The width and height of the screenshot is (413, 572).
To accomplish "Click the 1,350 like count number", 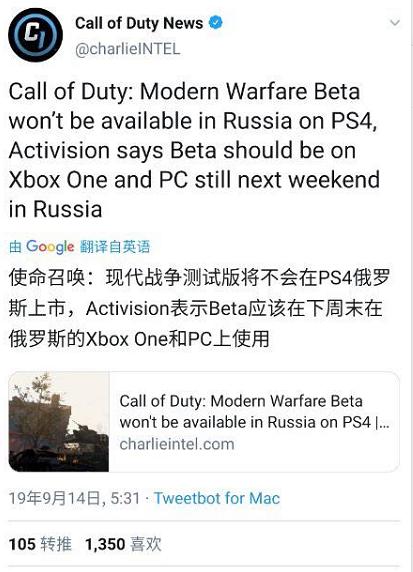I will tap(105, 544).
